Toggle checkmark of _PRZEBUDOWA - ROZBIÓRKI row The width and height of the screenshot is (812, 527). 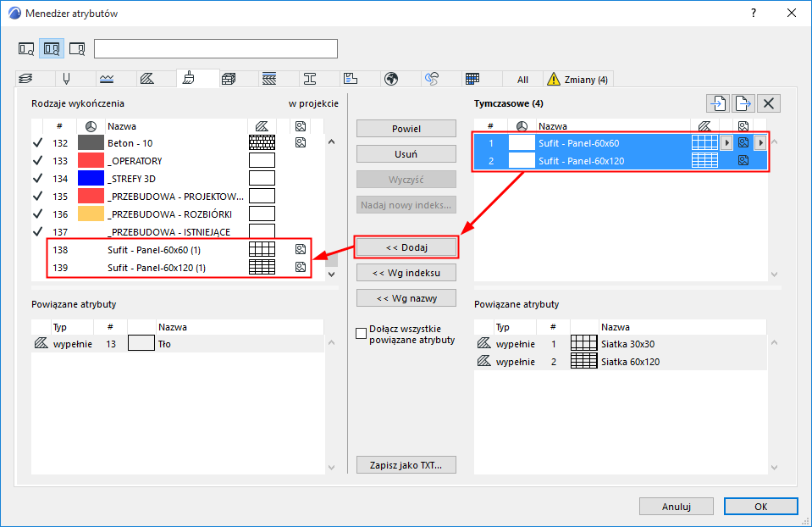(x=37, y=214)
